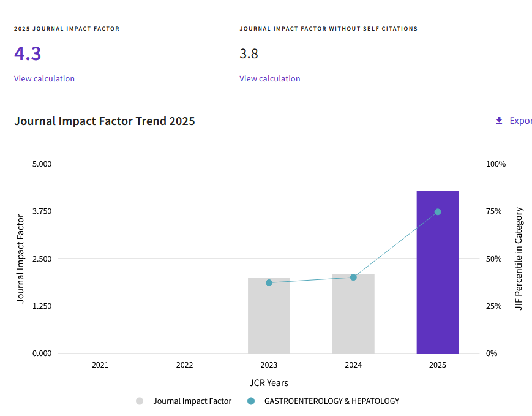Toggle Gastroenterology & Hepatology legend dot
Screen dimensions: 532x416
point(251,401)
